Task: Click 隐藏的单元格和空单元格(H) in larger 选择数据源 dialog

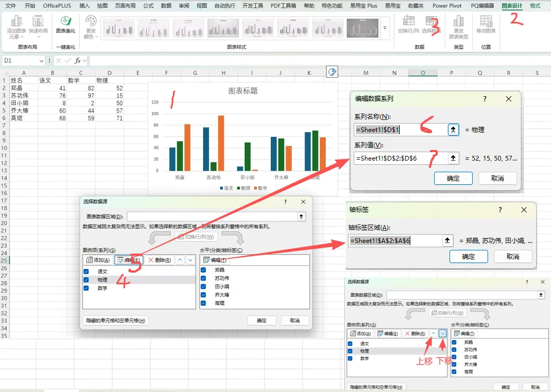Action: pyautogui.click(x=116, y=320)
